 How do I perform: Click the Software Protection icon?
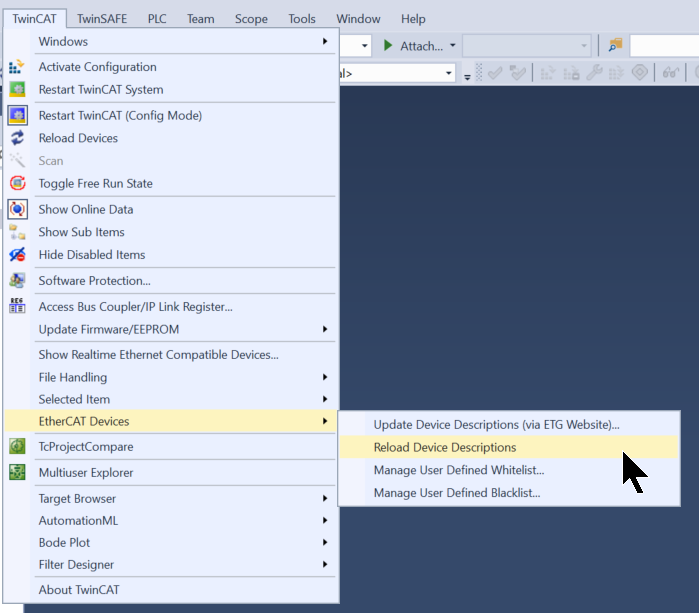[x=17, y=280]
